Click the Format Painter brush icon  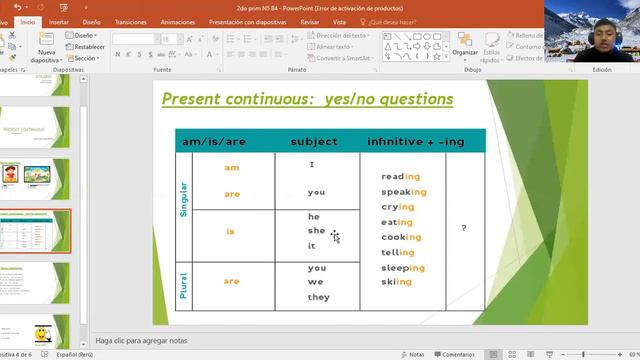pyautogui.click(x=12, y=58)
